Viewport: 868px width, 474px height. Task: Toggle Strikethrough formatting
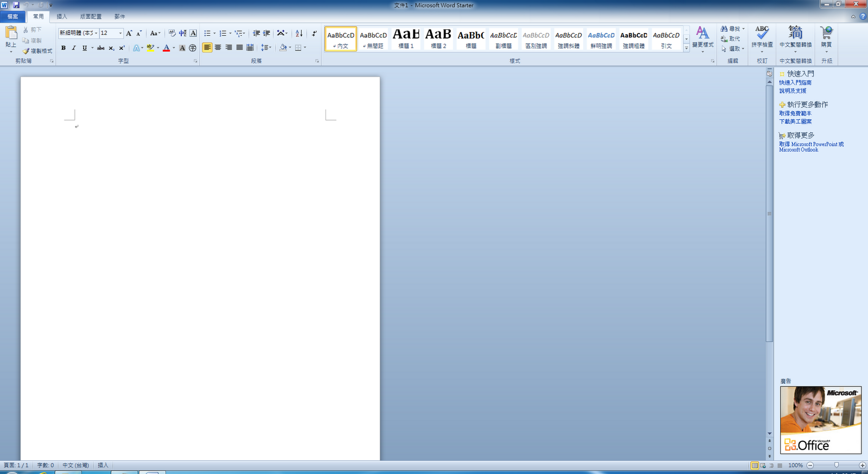[101, 48]
